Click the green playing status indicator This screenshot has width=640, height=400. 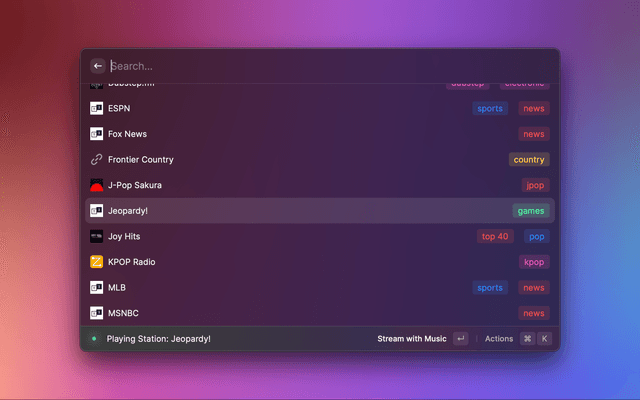[94, 339]
